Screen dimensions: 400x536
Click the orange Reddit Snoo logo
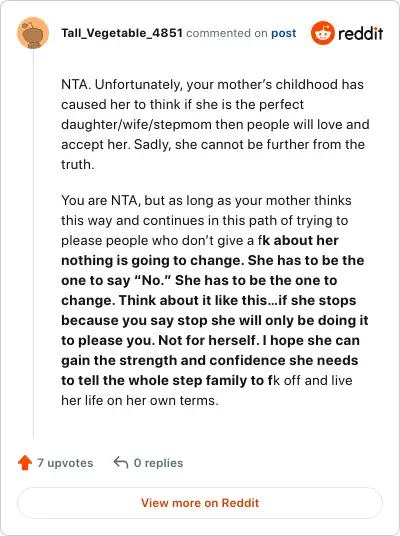click(x=322, y=33)
